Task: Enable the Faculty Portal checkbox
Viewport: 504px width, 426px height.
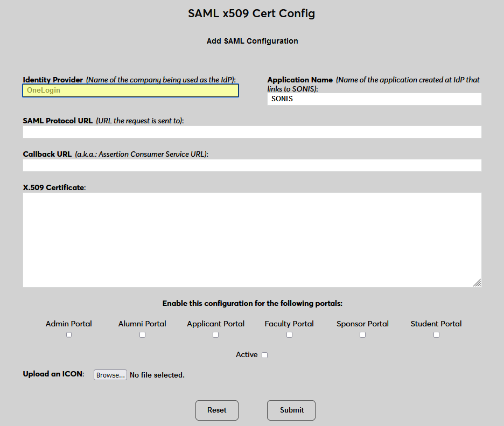Action: [289, 334]
